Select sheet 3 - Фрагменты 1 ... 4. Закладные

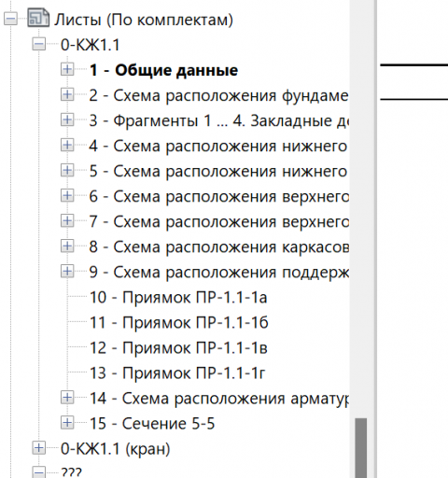[x=218, y=120]
